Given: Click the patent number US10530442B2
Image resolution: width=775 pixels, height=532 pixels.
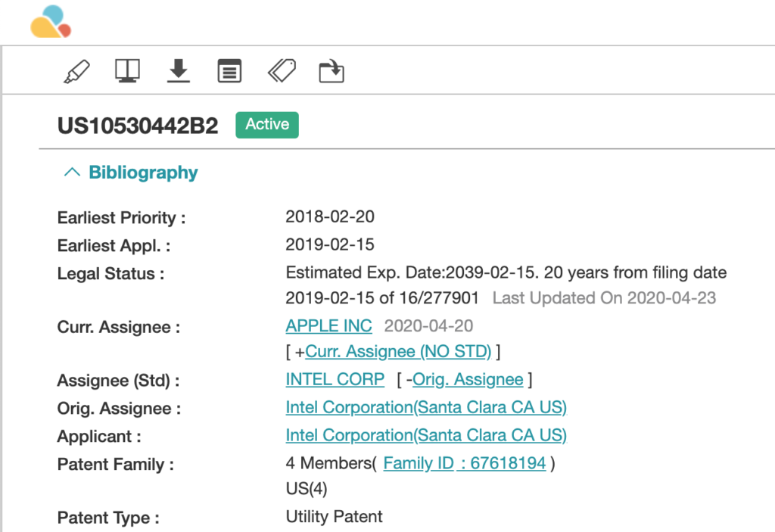Looking at the screenshot, I should (138, 126).
